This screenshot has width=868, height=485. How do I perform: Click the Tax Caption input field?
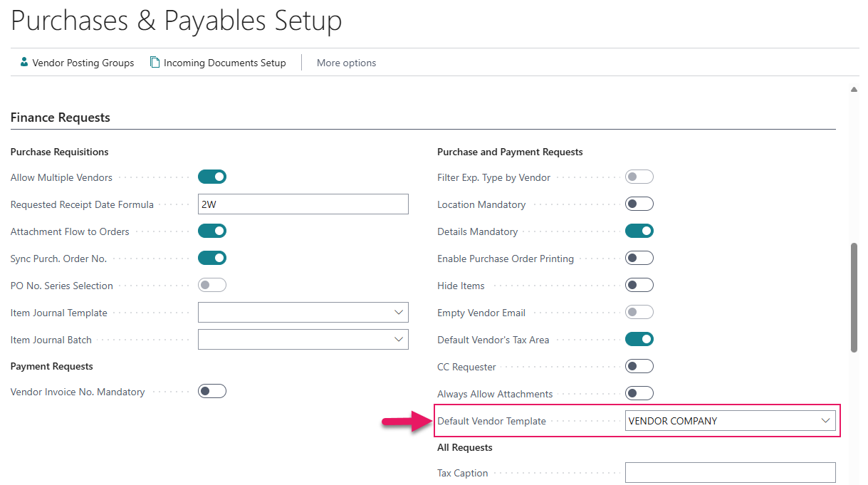(730, 473)
